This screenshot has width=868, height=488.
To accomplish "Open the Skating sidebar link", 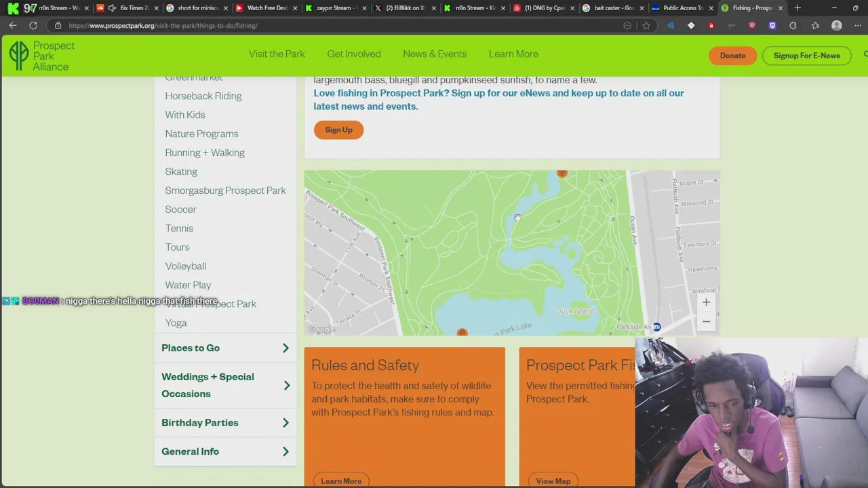I will click(181, 172).
